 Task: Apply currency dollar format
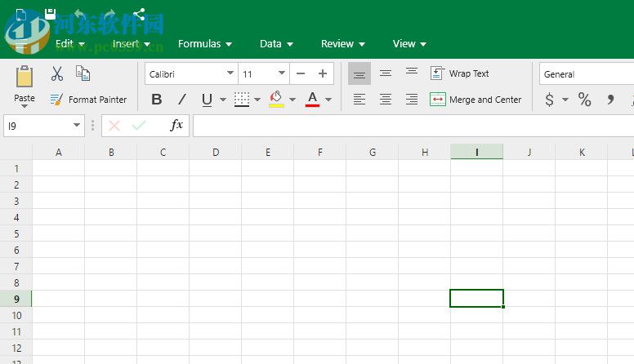pyautogui.click(x=549, y=100)
